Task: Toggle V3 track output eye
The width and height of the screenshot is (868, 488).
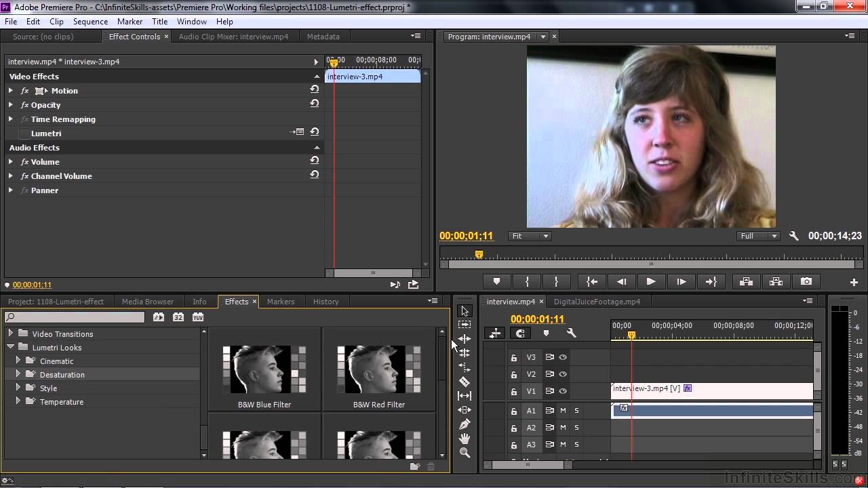Action: pyautogui.click(x=563, y=357)
